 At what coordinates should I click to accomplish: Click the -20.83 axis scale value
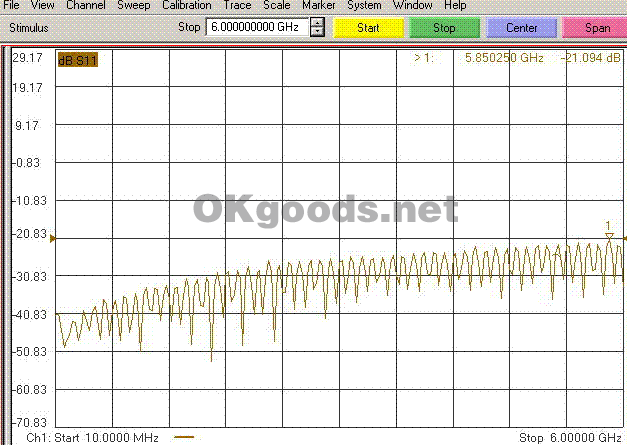[30, 234]
